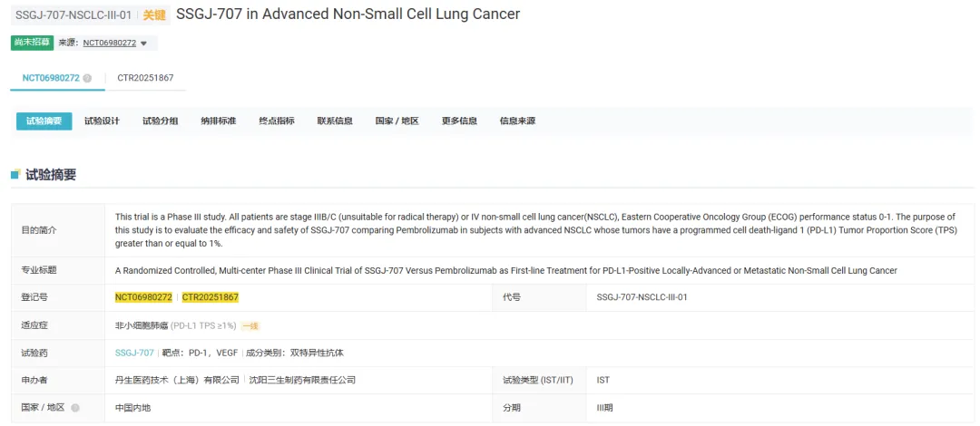
Task: Jump to the 试验分组 section
Action: tap(160, 121)
